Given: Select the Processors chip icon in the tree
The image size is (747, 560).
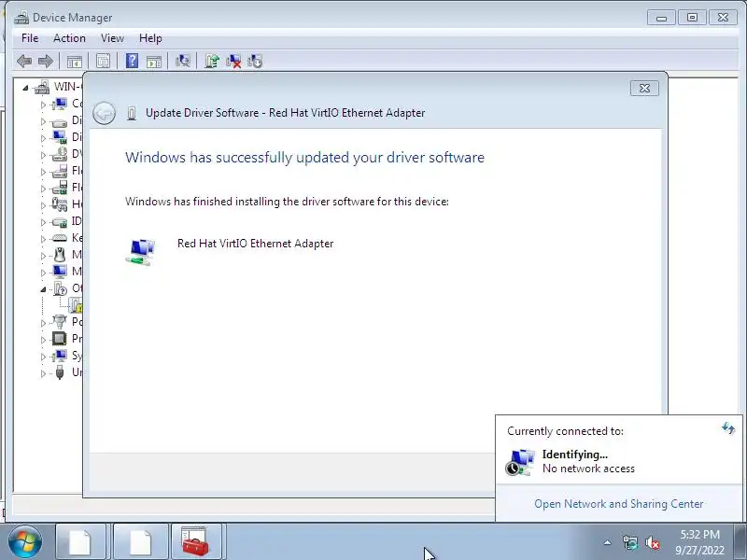Looking at the screenshot, I should pyautogui.click(x=60, y=339).
